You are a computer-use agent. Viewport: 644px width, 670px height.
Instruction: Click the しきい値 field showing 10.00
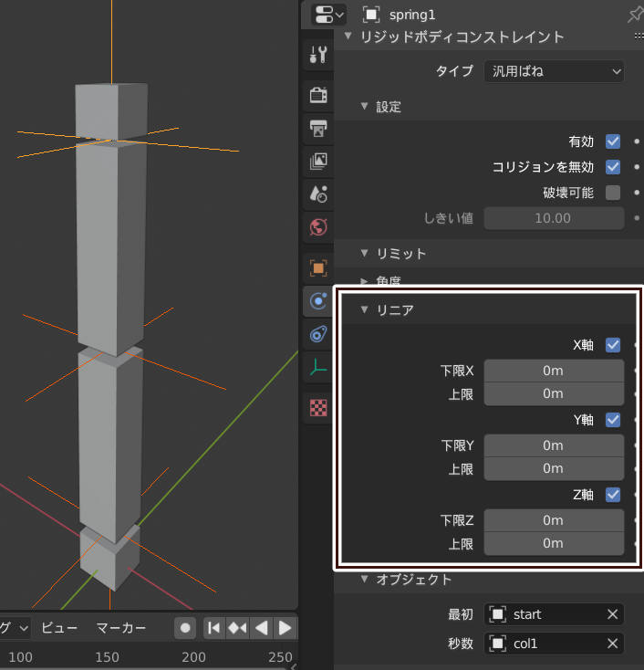point(554,218)
